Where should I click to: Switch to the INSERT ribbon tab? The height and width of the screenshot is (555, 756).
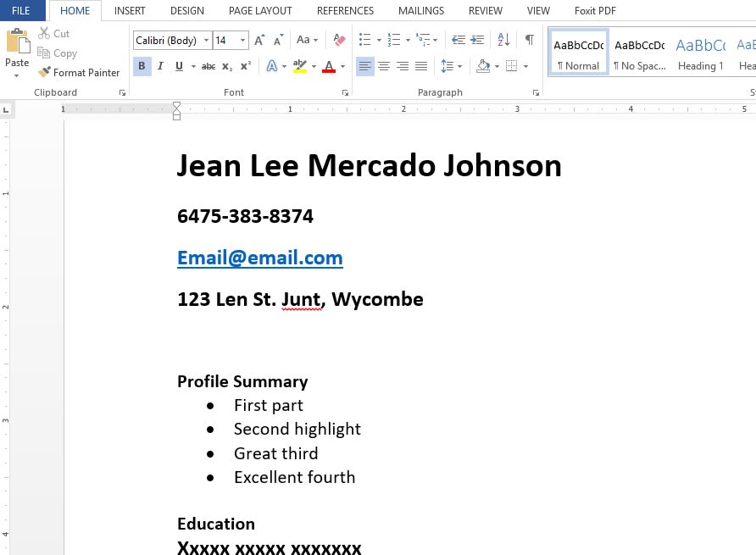pos(130,10)
